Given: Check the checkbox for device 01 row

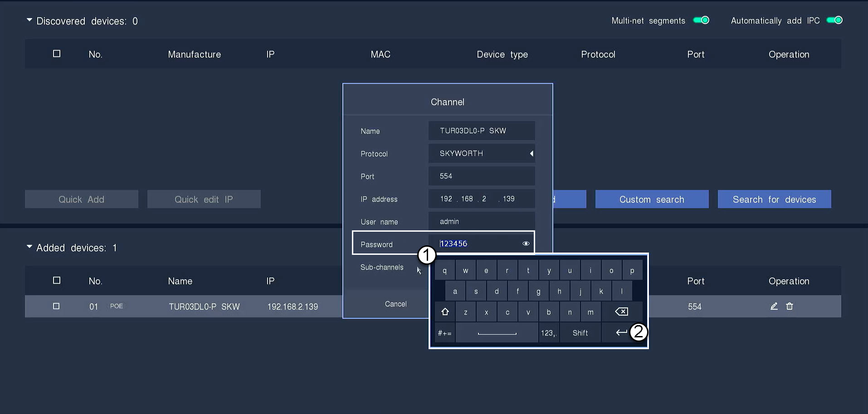Looking at the screenshot, I should coord(56,306).
